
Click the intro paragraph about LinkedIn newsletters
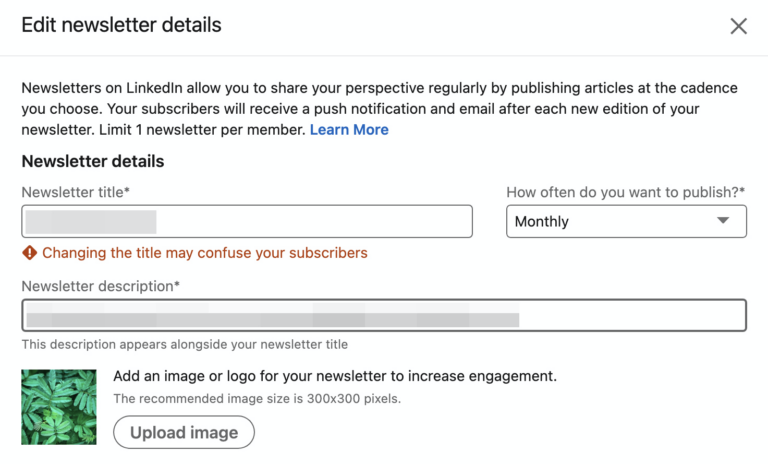pos(380,109)
